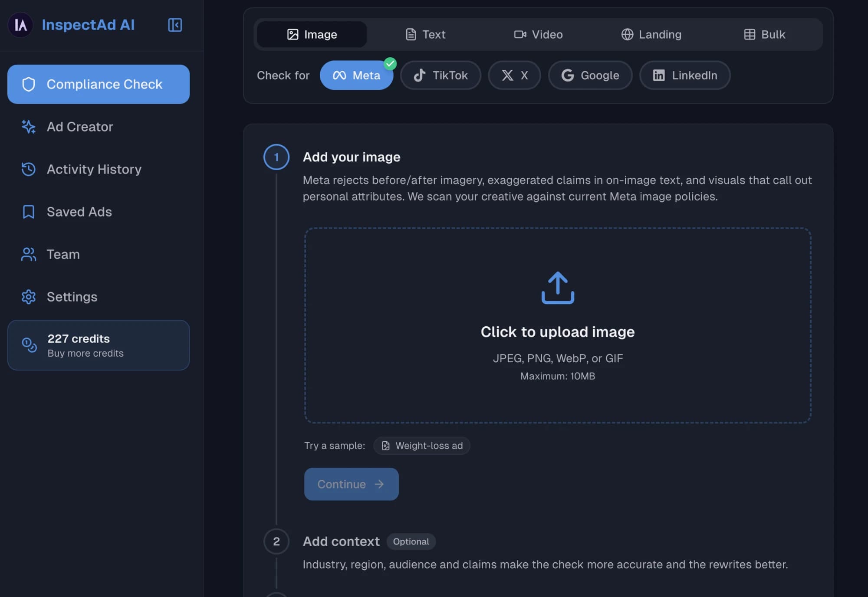The height and width of the screenshot is (597, 868).
Task: Click the upload arrow icon
Action: (x=558, y=288)
